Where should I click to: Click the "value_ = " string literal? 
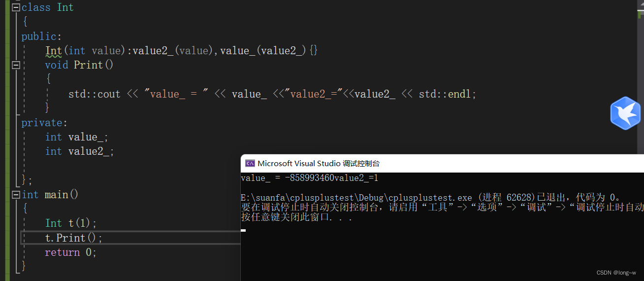[x=176, y=94]
